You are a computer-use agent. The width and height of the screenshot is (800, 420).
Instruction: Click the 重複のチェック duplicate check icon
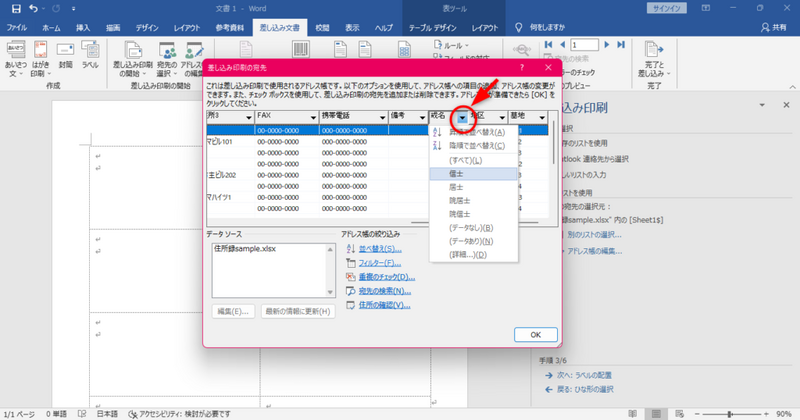[x=351, y=277]
